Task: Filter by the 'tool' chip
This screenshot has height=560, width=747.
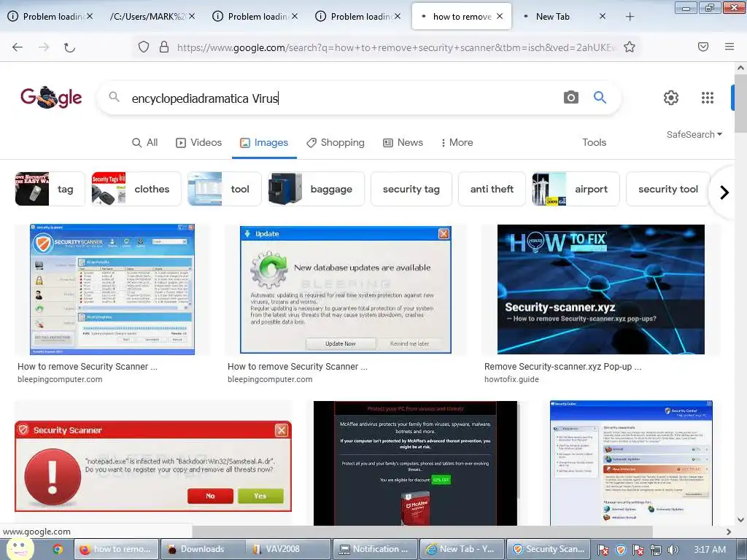Action: coord(225,189)
